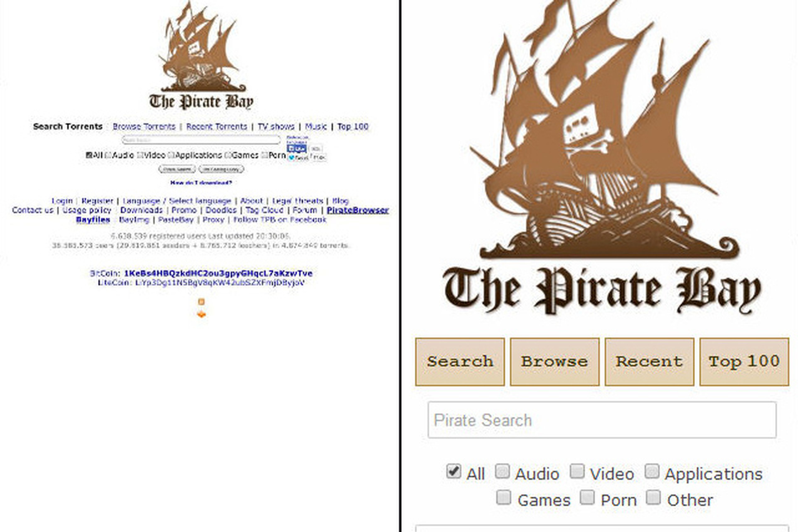Tick the large Games checkbox
798x532 pixels.
point(503,497)
